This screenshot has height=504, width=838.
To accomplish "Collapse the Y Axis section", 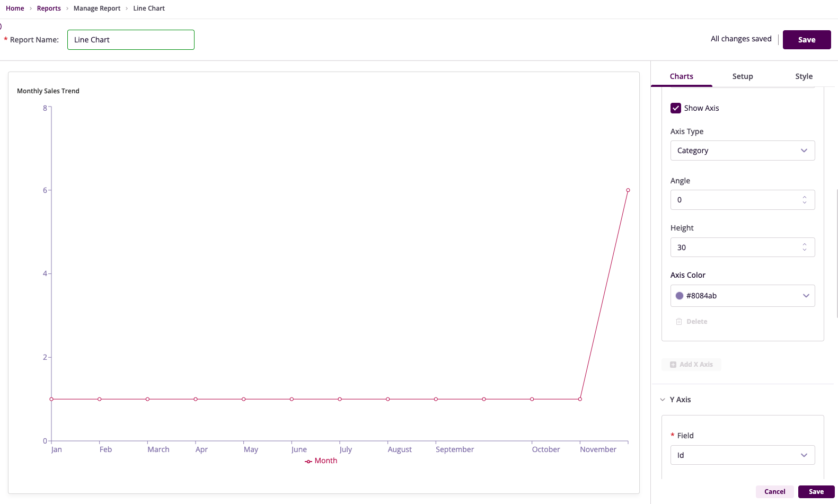I will (x=663, y=400).
